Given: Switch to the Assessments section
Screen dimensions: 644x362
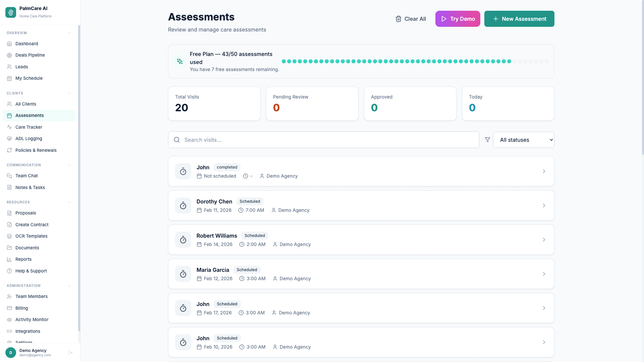Looking at the screenshot, I should pyautogui.click(x=30, y=115).
